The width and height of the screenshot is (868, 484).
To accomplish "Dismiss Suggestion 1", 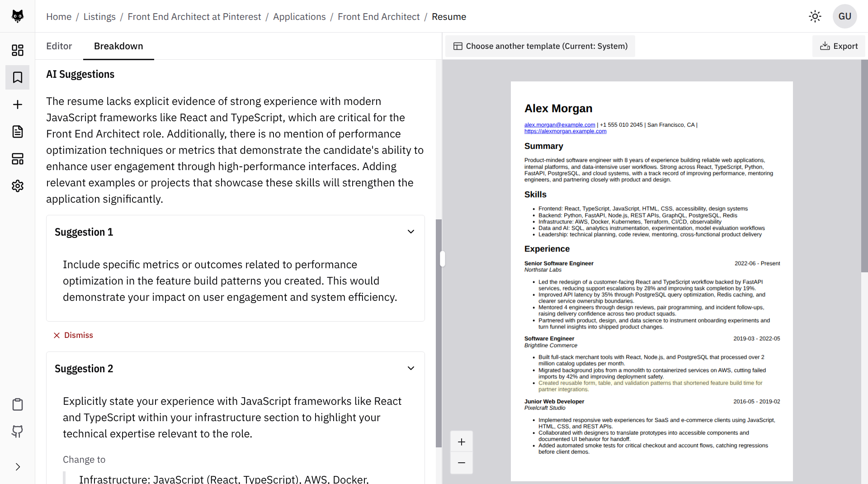I will pos(73,335).
